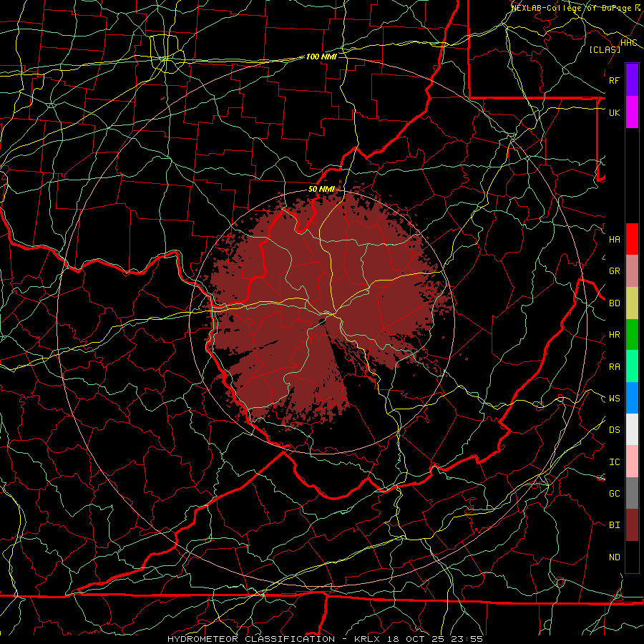644x644 pixels.
Task: Select the light pink IC color swatch
Action: (x=632, y=462)
